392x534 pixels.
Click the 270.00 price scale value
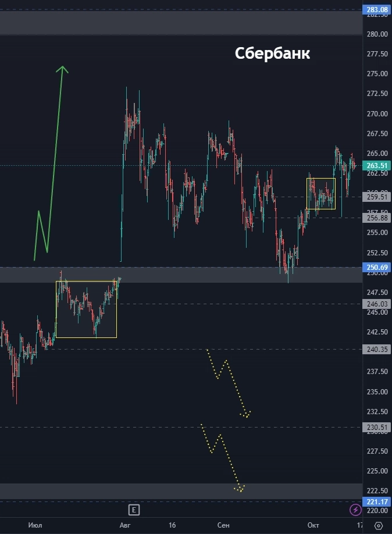[377, 114]
